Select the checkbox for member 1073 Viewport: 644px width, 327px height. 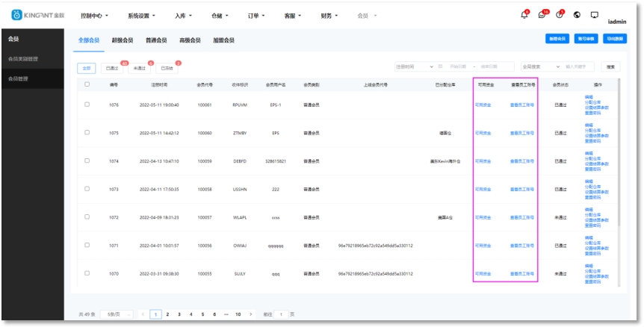coord(87,189)
